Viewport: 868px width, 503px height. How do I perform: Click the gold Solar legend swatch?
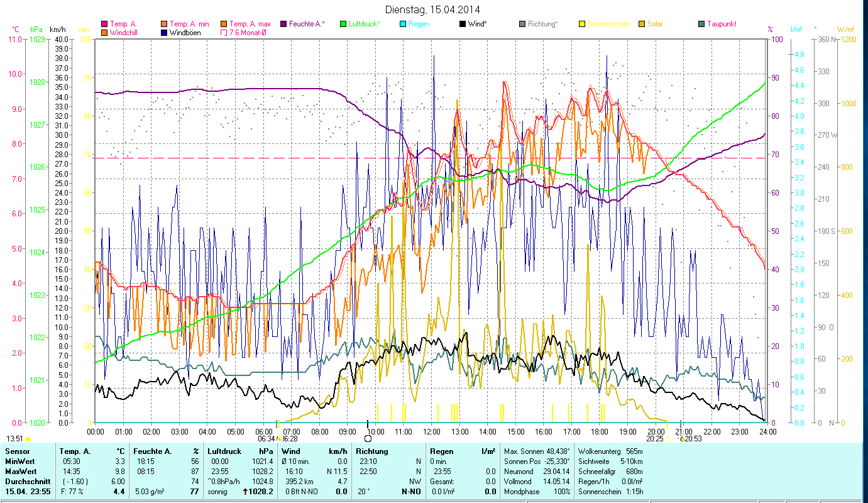point(642,25)
